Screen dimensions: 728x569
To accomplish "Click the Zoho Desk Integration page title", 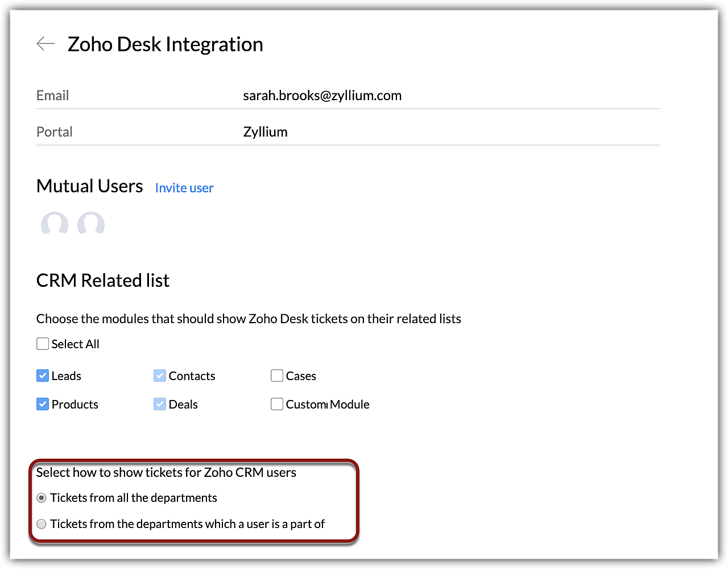I will (x=165, y=44).
